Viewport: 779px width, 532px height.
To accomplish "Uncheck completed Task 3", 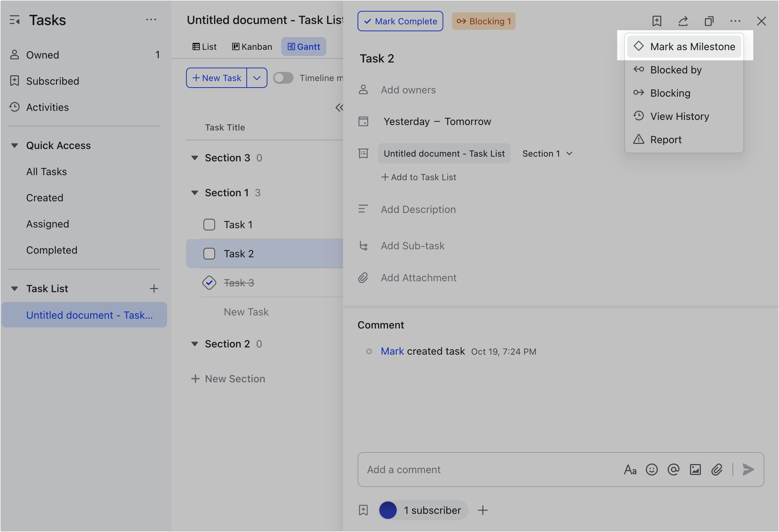I will pyautogui.click(x=209, y=283).
